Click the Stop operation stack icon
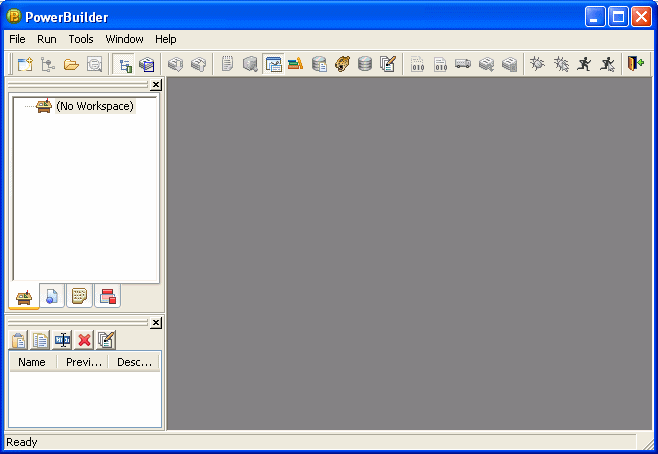Screen dimensions: 658x454 point(509,64)
